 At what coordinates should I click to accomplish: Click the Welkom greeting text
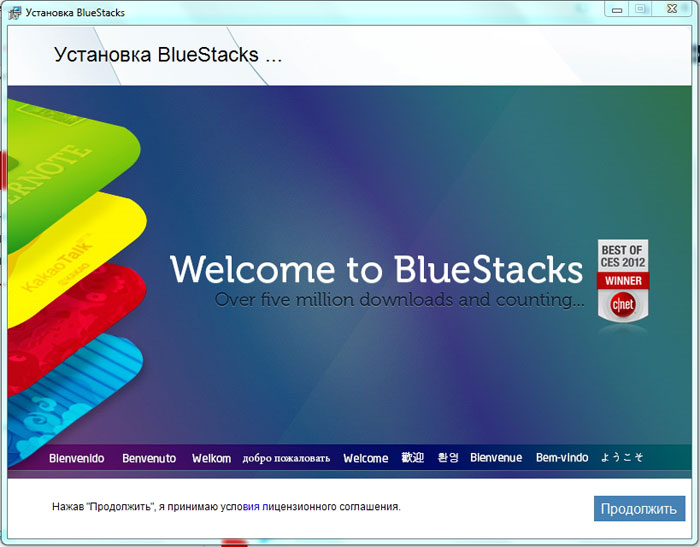point(211,458)
